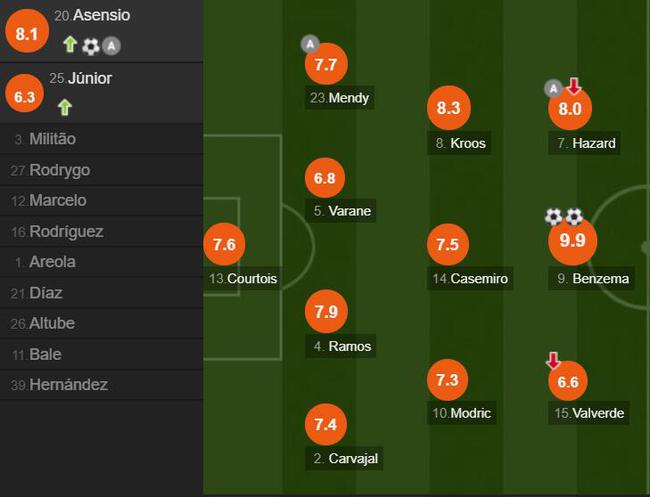This screenshot has height=497, width=650.
Task: Click Hazard's red substituted-off arrow
Action: tap(573, 87)
